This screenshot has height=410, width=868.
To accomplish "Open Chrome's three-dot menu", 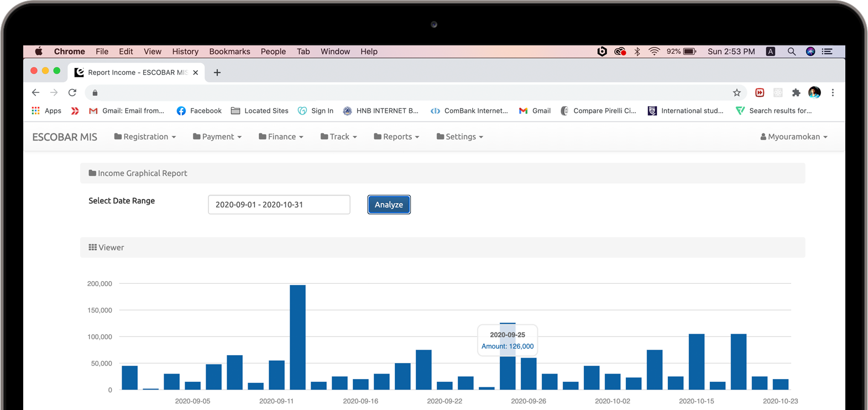I will (833, 93).
